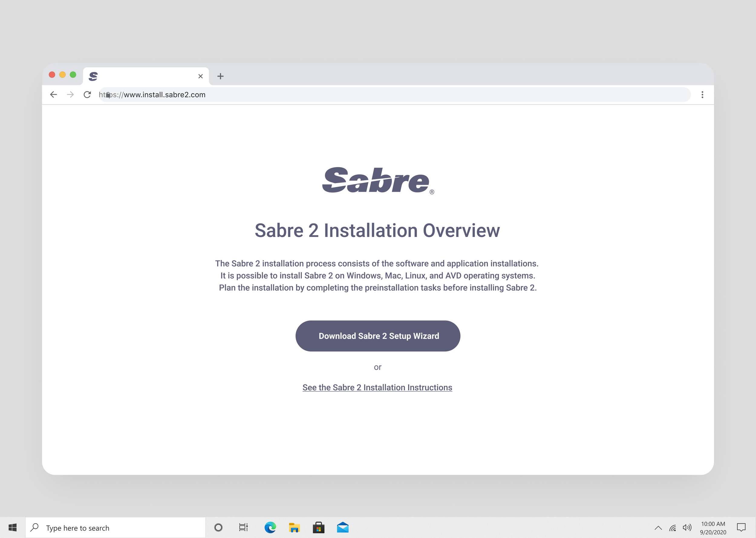756x538 pixels.
Task: Open Task View in taskbar
Action: [243, 527]
